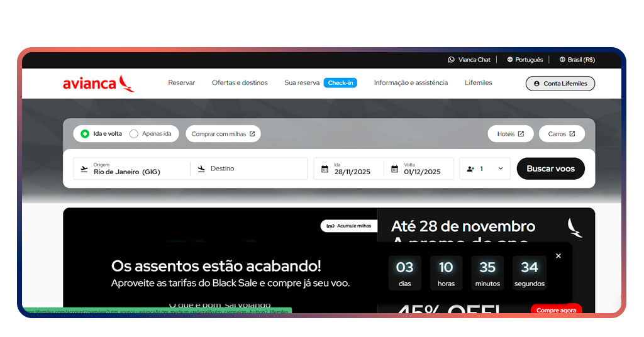Viewport: 644px width, 337px height.
Task: Click the Acumule milhas badge
Action: click(348, 226)
